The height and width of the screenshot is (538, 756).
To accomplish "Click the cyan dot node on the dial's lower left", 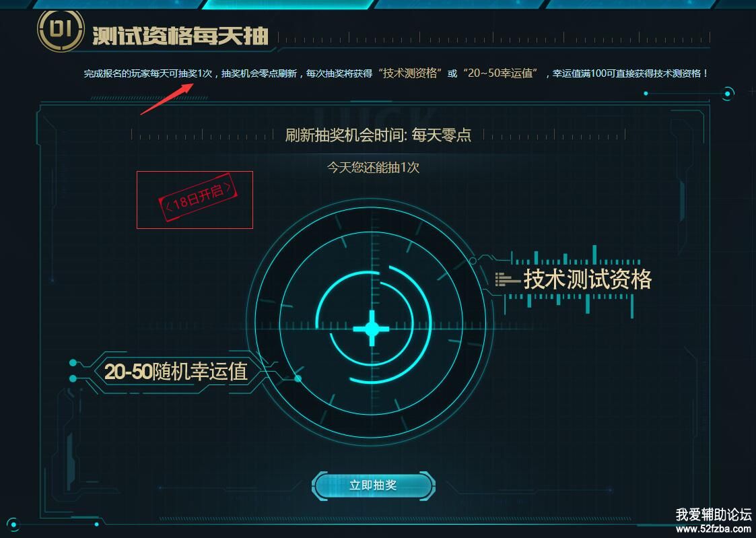I will tap(298, 378).
